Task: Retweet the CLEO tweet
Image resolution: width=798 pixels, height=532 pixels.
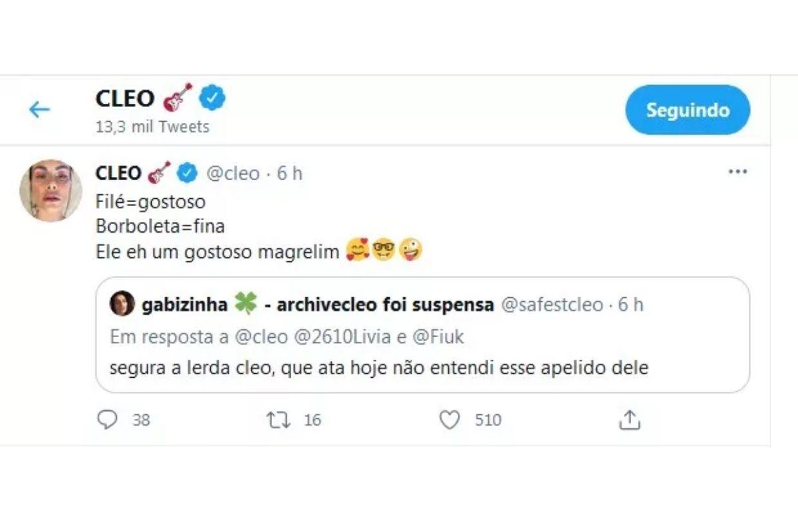Action: pos(278,420)
